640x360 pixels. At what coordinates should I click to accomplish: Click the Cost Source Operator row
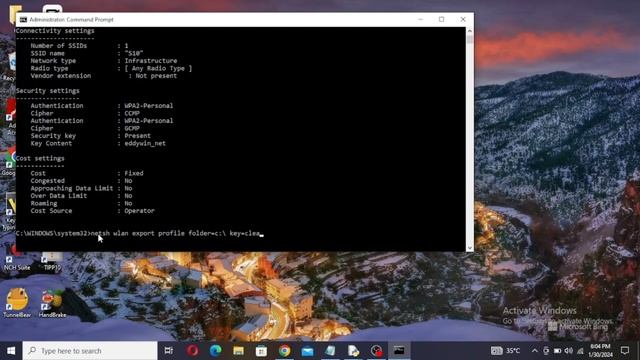point(92,211)
